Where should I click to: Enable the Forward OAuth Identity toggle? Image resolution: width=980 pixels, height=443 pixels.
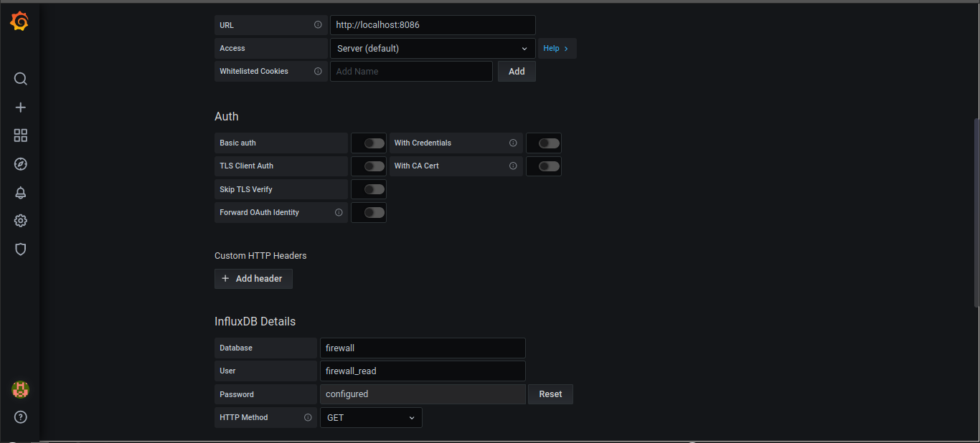click(x=374, y=212)
